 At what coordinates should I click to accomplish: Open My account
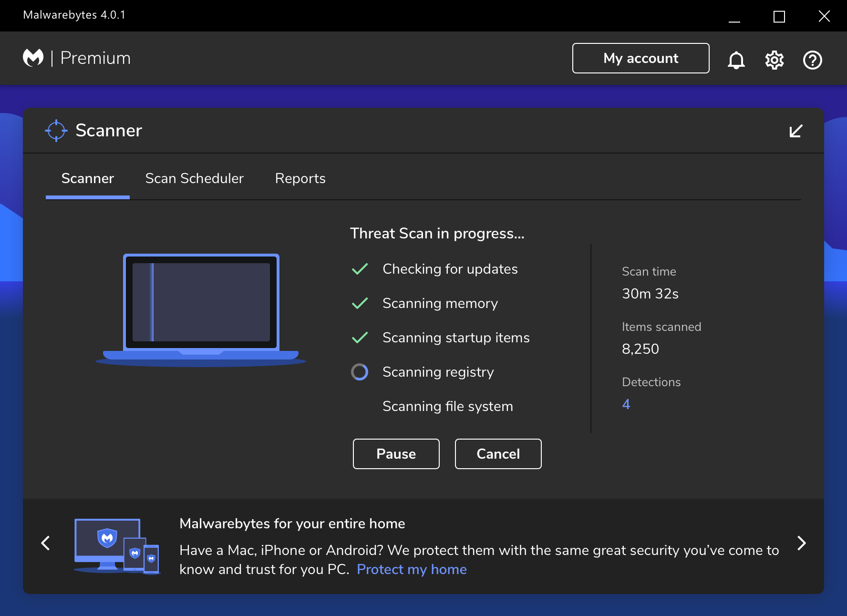(640, 58)
